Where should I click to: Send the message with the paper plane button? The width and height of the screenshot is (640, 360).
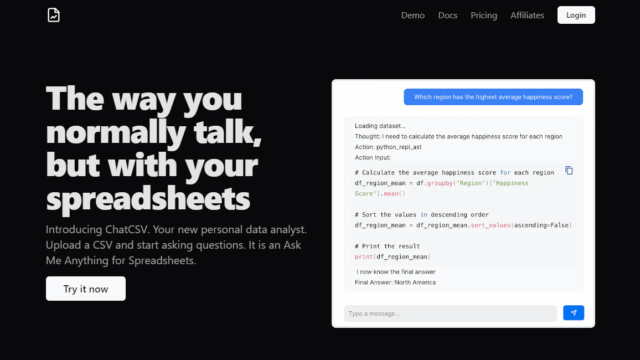[573, 313]
